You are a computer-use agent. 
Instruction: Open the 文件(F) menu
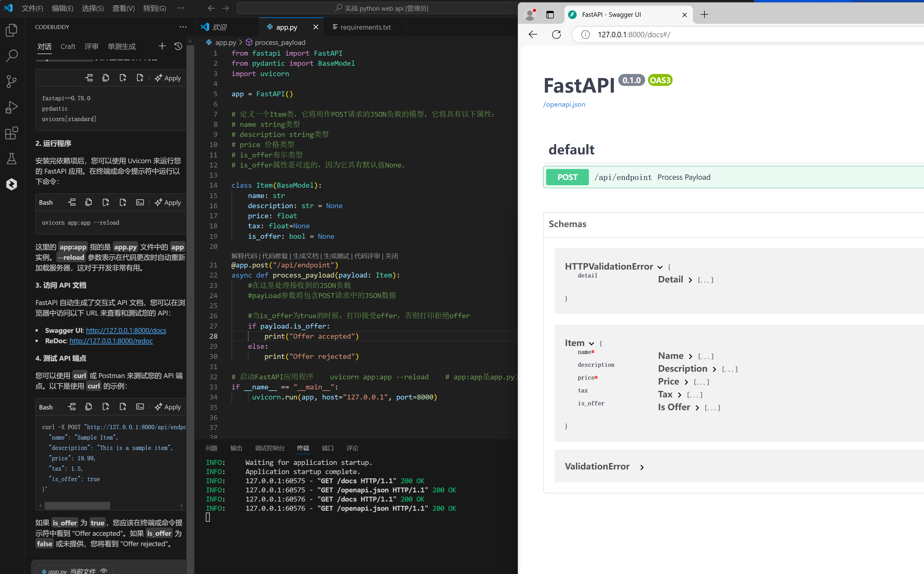tap(32, 8)
